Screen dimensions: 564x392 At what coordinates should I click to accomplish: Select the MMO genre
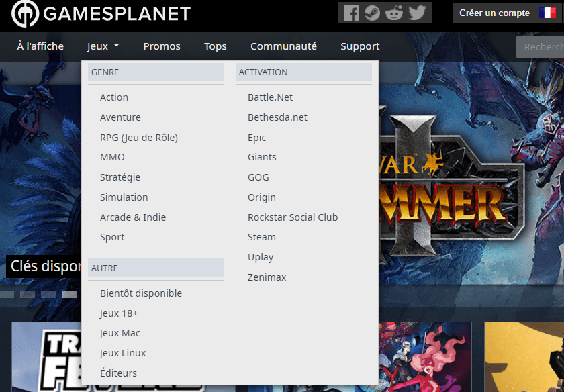112,157
